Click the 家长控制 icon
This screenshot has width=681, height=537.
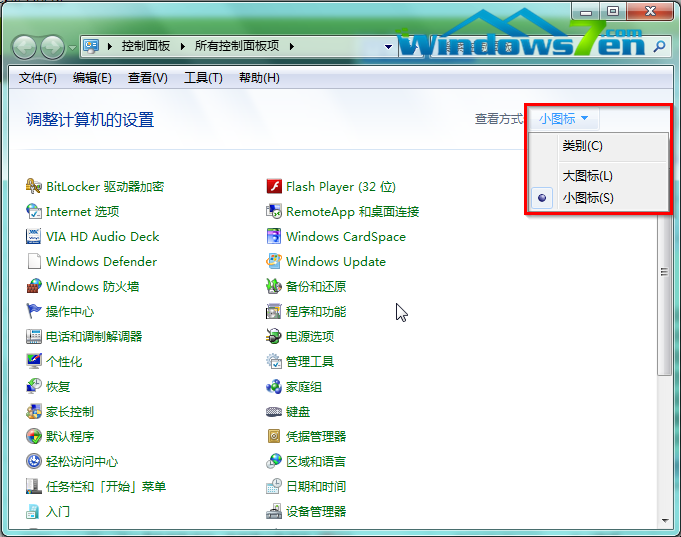[x=33, y=411]
